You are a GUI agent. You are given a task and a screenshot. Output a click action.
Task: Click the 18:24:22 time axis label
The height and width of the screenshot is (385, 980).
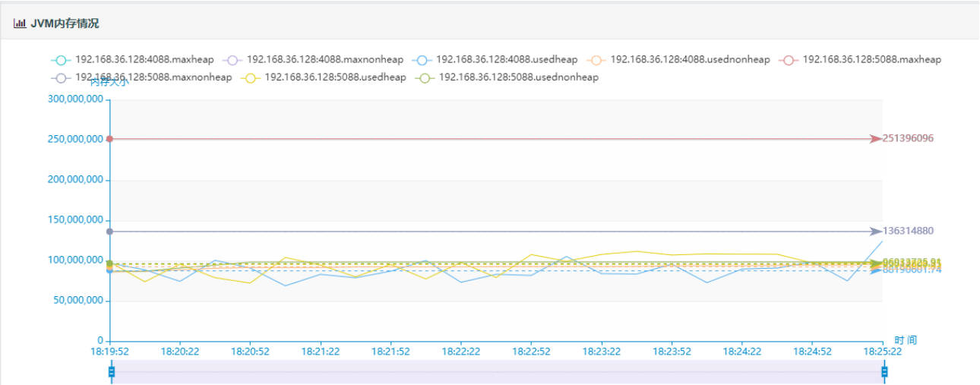click(742, 352)
